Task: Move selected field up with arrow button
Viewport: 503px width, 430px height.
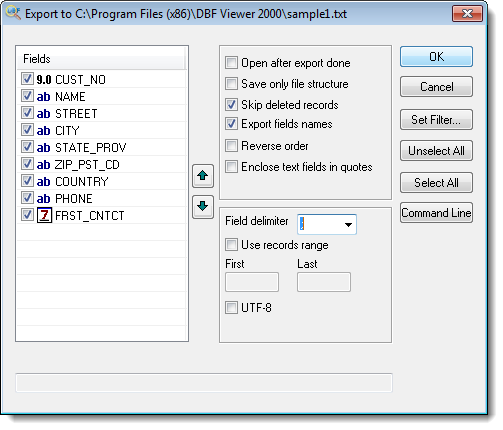Action: pos(203,176)
